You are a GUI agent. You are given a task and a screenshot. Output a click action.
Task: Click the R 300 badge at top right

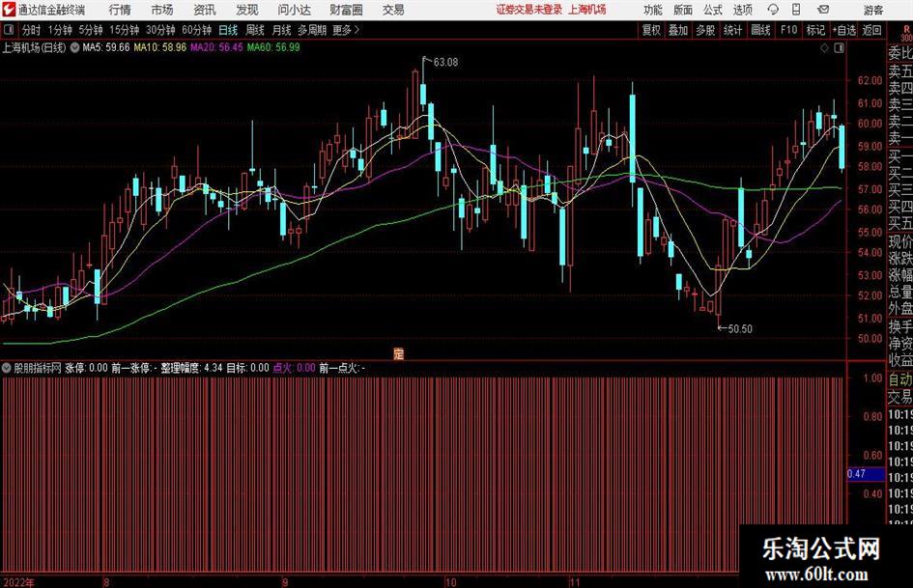906,34
